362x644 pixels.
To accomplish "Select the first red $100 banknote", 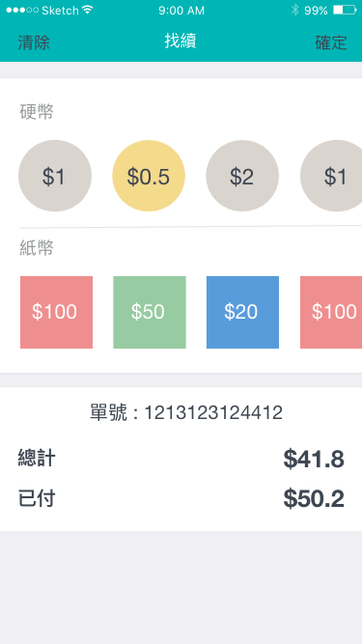I will [x=56, y=312].
